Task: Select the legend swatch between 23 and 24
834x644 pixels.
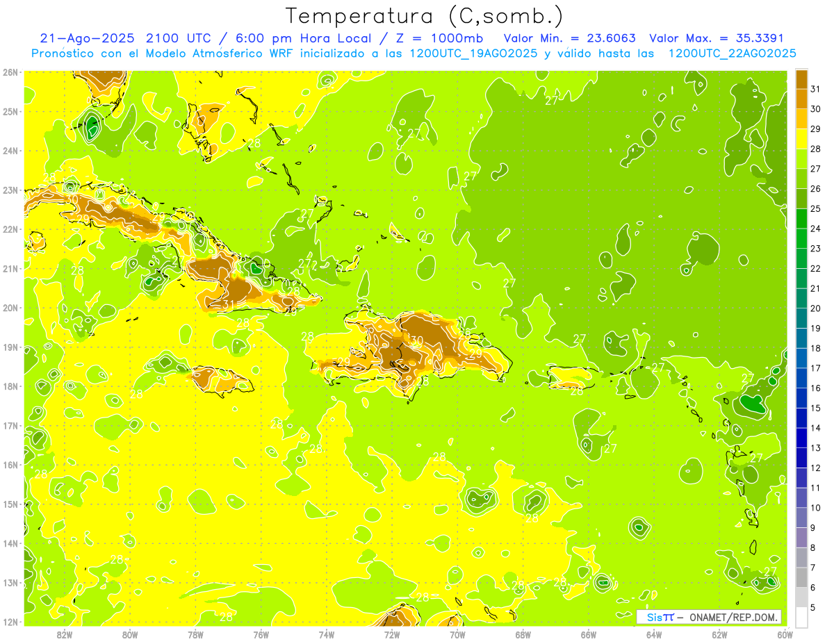Action: pos(801,238)
